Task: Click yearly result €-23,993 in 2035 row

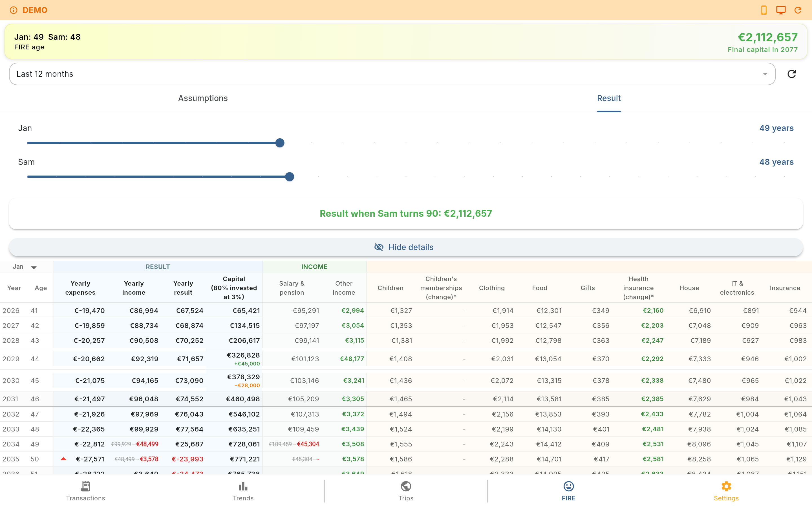Action: (x=187, y=459)
